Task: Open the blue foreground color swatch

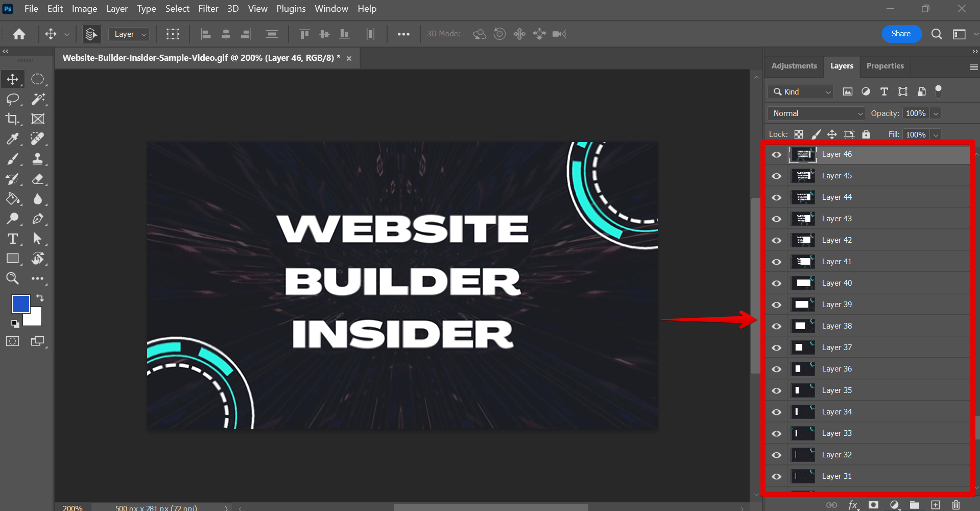Action: 20,304
